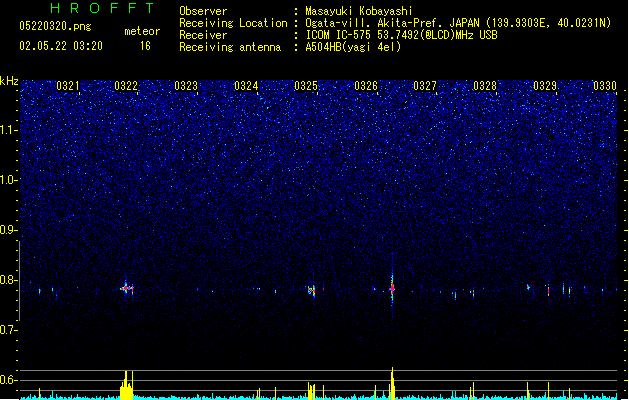Image resolution: width=629 pixels, height=400 pixels.
Task: Click the 0.8 kHz axis label
Action: pyautogui.click(x=8, y=280)
